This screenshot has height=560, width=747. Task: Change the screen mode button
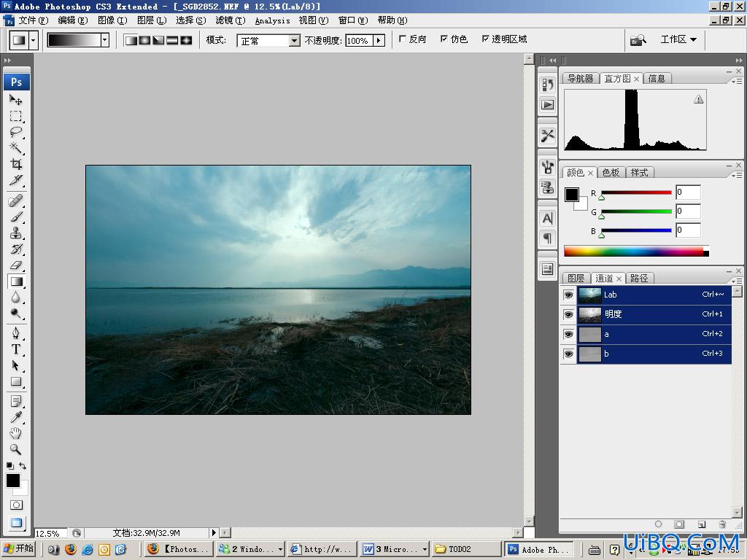tap(16, 522)
